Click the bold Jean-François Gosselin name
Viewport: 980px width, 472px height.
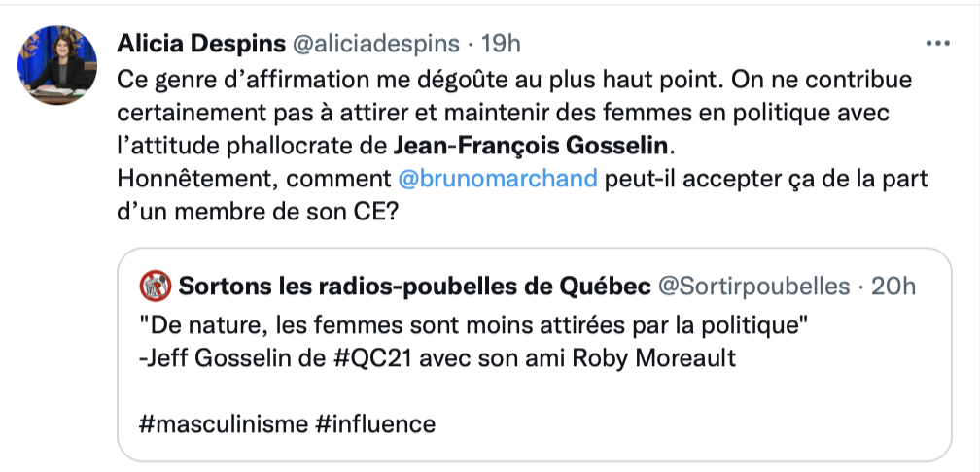point(534,148)
